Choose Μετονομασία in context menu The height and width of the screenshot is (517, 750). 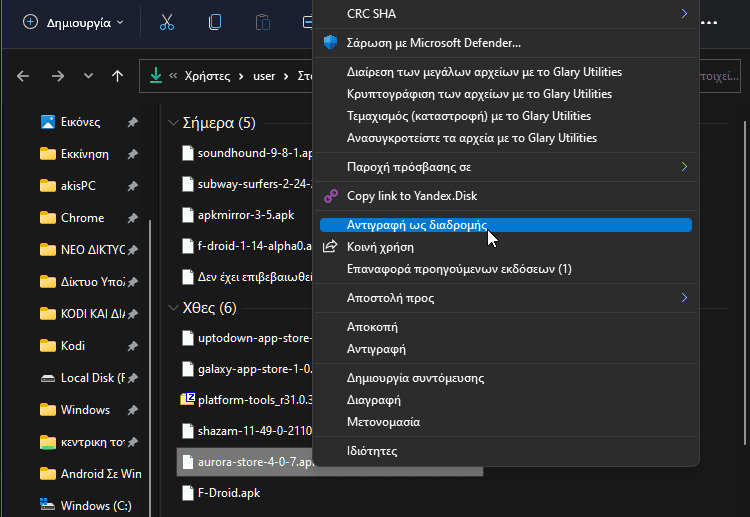[x=506, y=422]
